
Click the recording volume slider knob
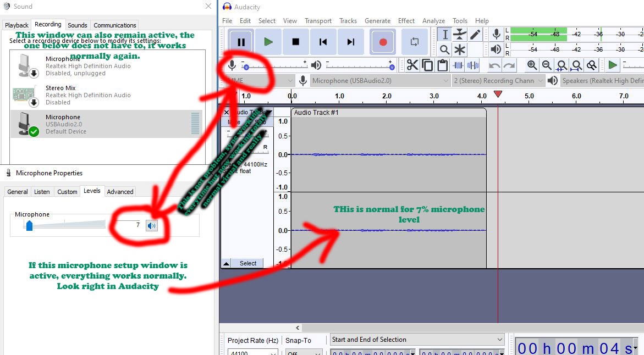tap(246, 67)
